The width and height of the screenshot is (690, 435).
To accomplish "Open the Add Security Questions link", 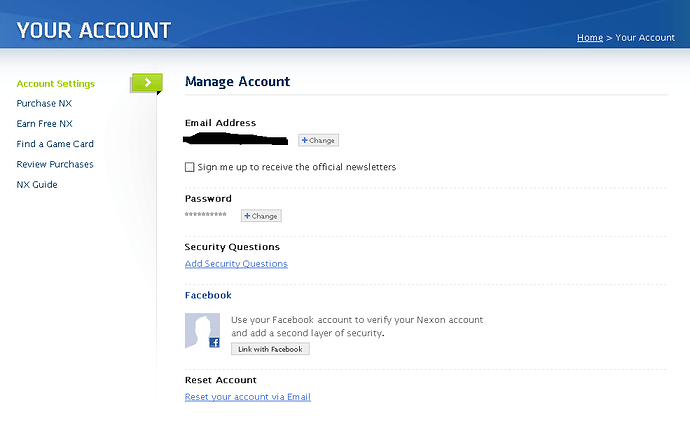I will tap(236, 264).
